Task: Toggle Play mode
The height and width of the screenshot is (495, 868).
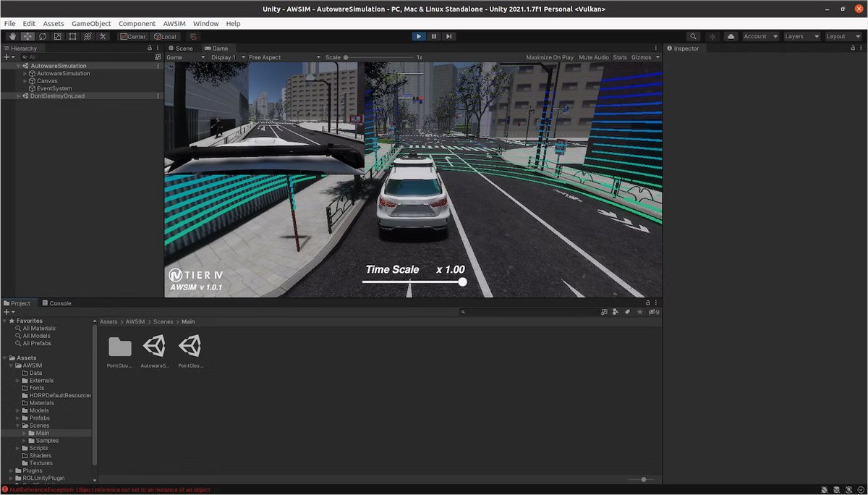Action: pos(419,36)
